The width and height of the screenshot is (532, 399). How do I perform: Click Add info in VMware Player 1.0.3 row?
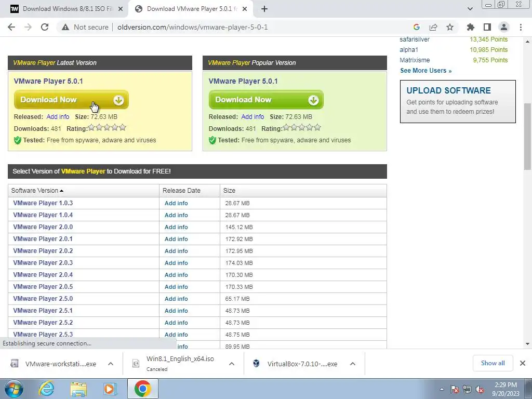coord(176,203)
